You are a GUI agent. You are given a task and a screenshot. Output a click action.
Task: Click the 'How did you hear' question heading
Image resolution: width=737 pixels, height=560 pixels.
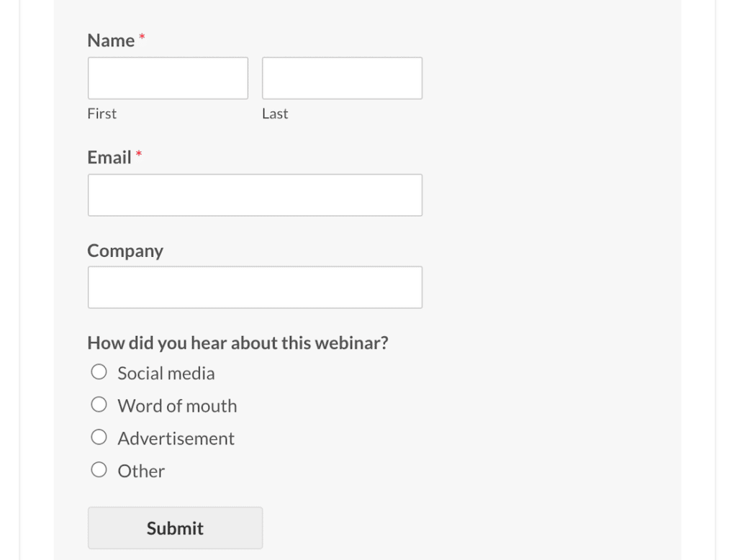[x=238, y=343]
